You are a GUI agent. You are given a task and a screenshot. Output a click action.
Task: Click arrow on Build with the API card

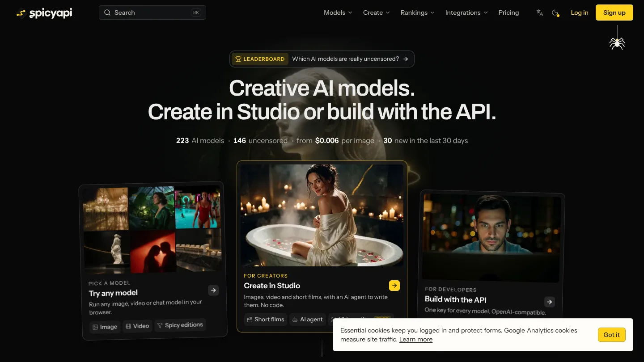[x=550, y=302]
